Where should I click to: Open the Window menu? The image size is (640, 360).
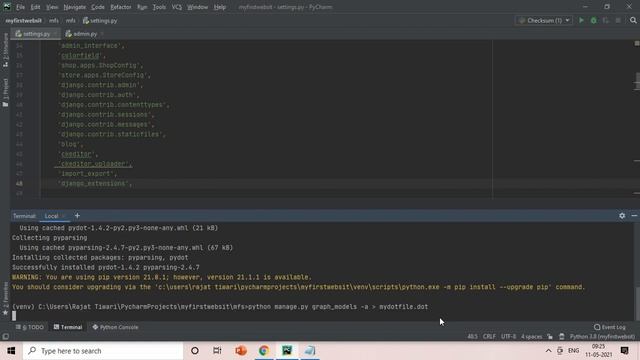point(198,7)
